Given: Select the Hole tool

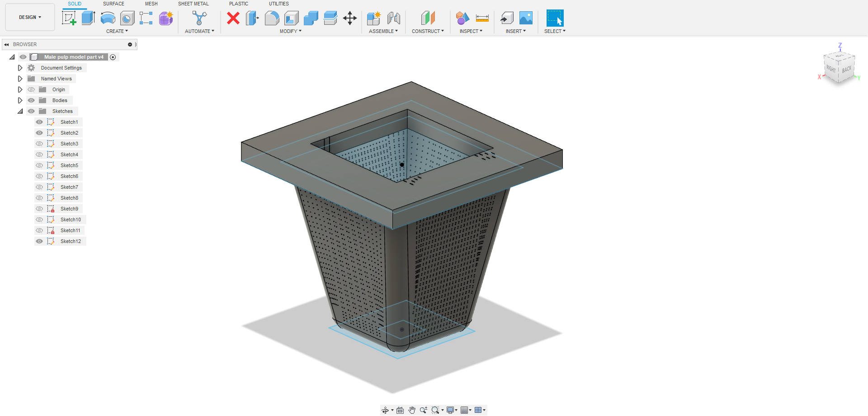Looking at the screenshot, I should click(x=127, y=18).
